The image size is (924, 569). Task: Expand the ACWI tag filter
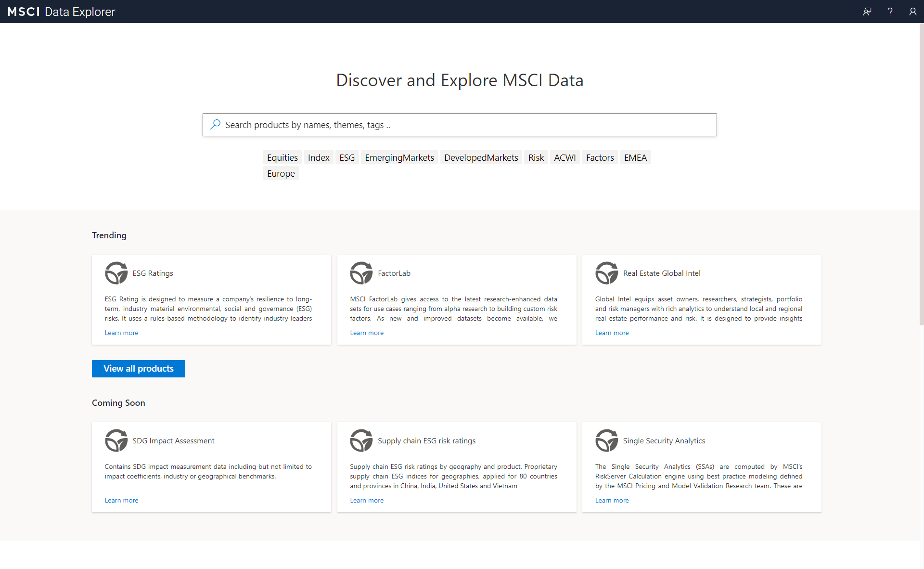(565, 157)
